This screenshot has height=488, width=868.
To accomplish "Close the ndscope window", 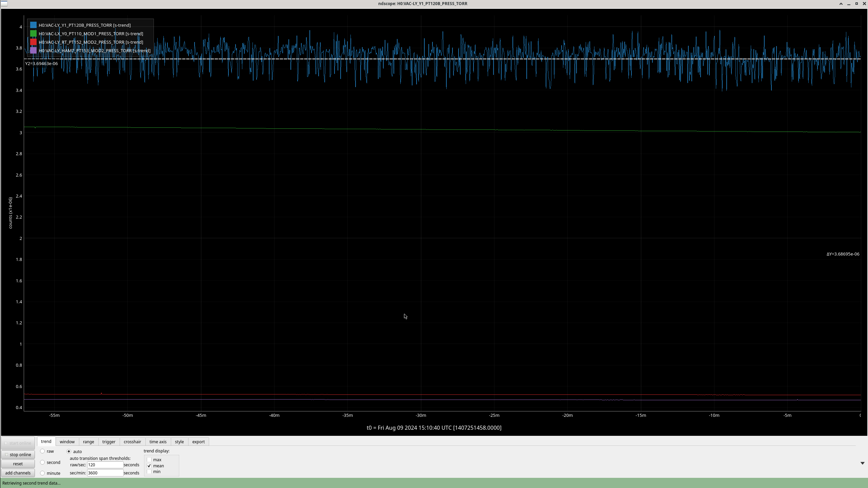I will 864,4.
